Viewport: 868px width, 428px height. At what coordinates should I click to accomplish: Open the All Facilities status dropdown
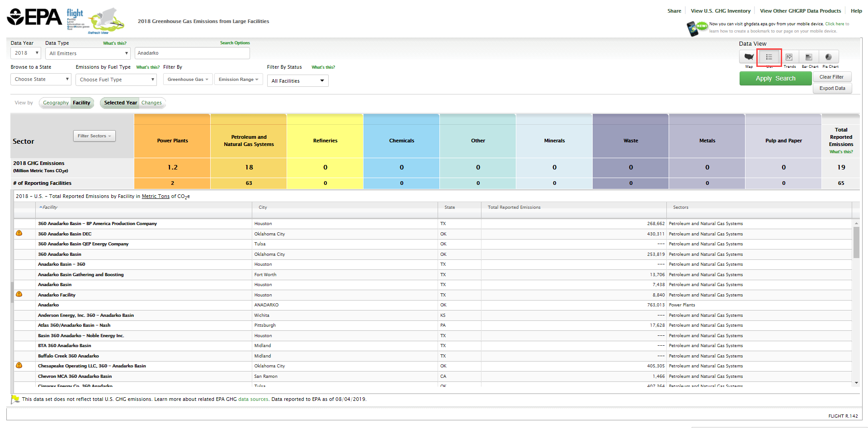(x=297, y=81)
